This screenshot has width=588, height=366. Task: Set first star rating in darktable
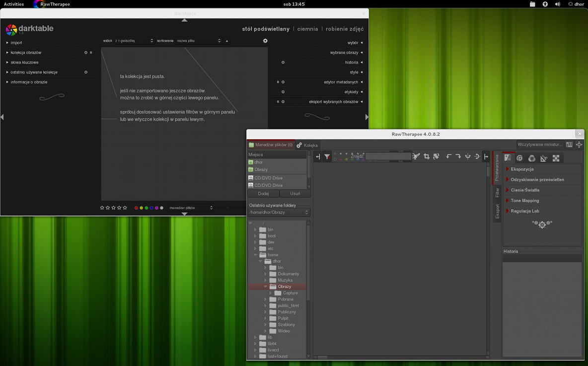(102, 208)
